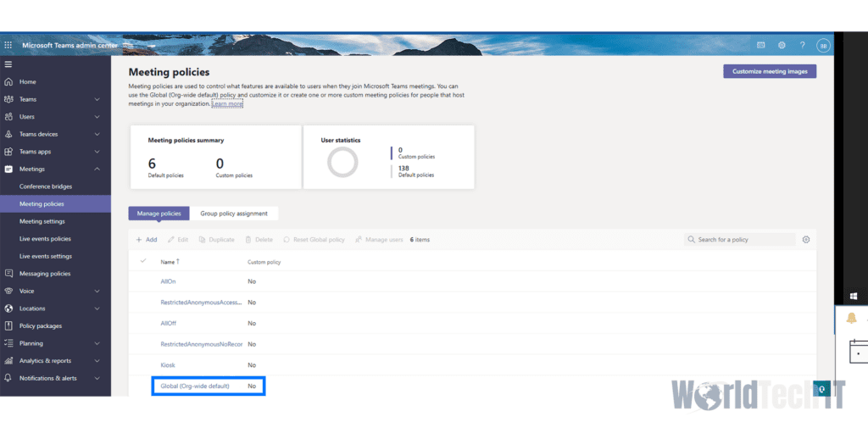Expand the Notifications & alerts chevron
Image resolution: width=868 pixels, height=428 pixels.
(x=97, y=378)
